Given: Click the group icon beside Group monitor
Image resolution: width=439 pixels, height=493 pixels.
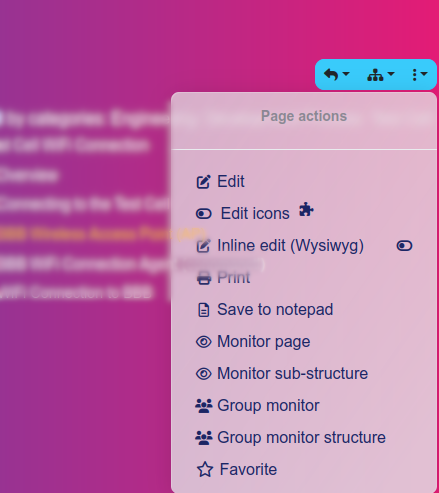Looking at the screenshot, I should (x=204, y=406).
